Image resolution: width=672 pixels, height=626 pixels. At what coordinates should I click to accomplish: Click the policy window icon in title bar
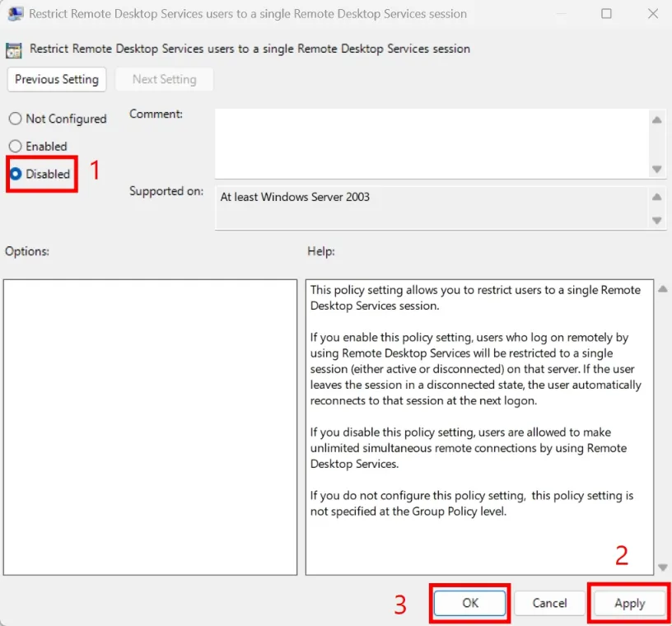pos(15,14)
